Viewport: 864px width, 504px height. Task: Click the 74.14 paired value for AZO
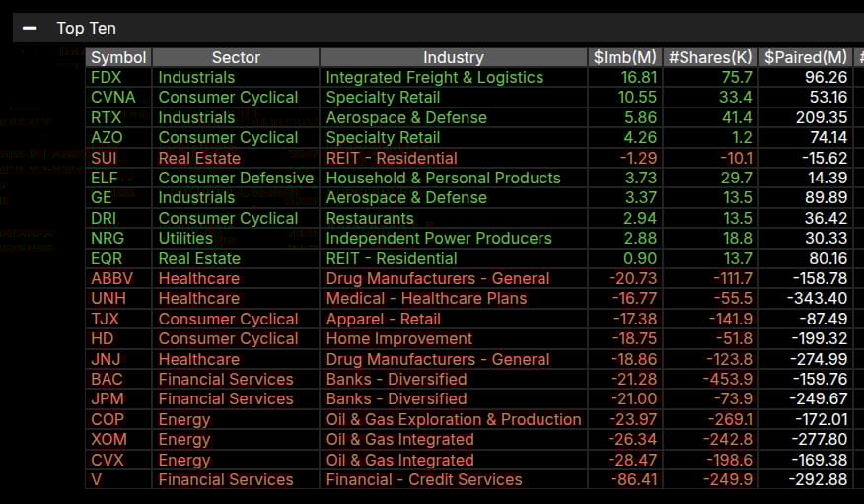tap(806, 138)
